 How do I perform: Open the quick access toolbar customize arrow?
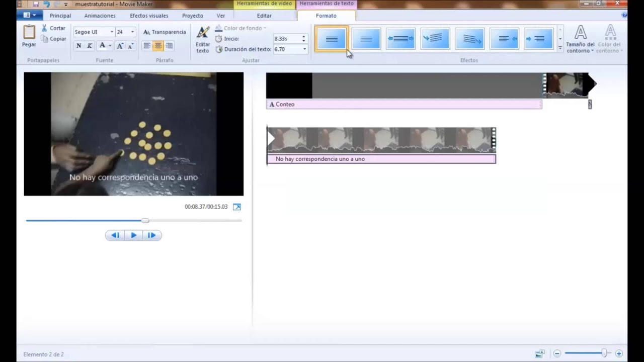coord(66,4)
